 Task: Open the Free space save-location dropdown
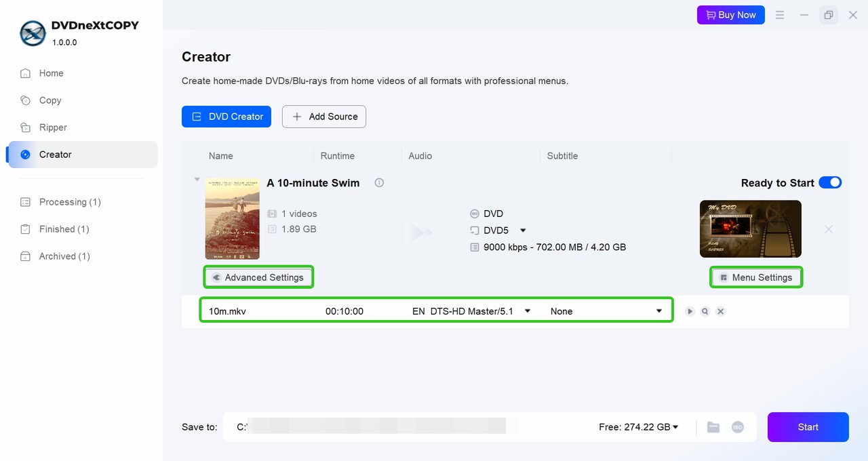point(675,427)
